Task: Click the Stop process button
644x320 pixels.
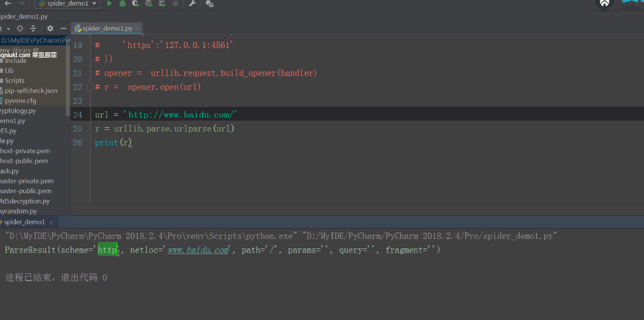Action: pyautogui.click(x=175, y=4)
